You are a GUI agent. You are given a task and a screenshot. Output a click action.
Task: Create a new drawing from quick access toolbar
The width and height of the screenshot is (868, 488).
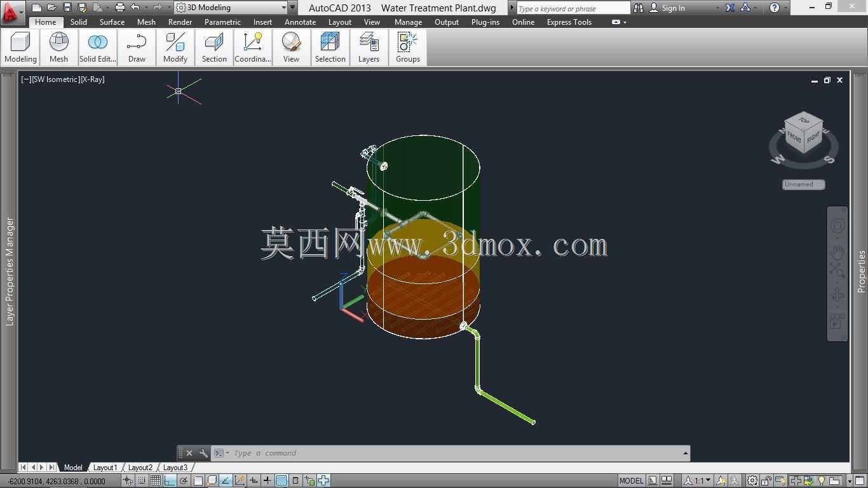37,8
